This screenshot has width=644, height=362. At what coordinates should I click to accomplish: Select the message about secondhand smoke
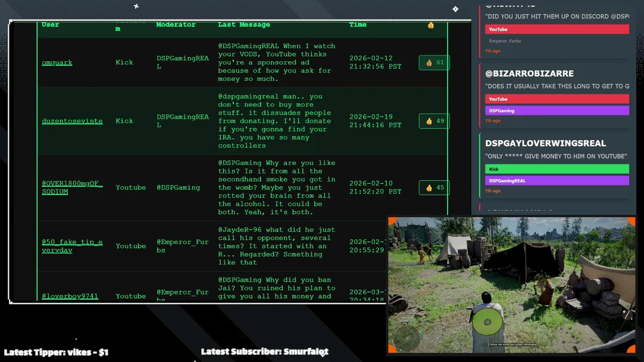coord(277,188)
